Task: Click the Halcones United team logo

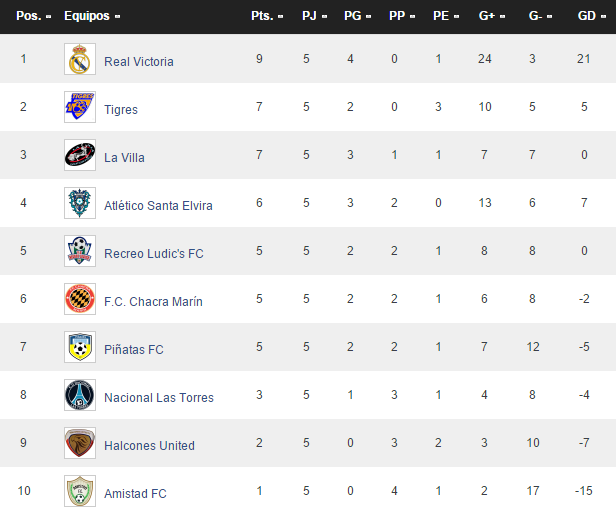Action: click(79, 444)
